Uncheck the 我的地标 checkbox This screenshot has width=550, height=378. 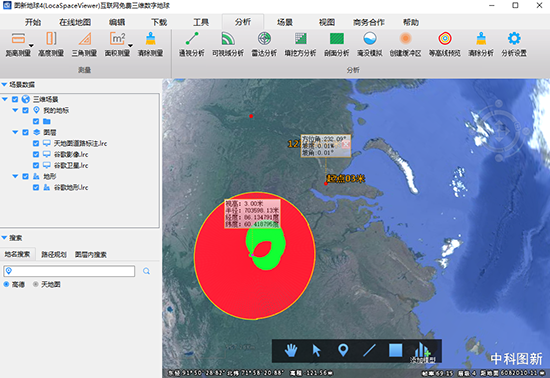[x=26, y=110]
